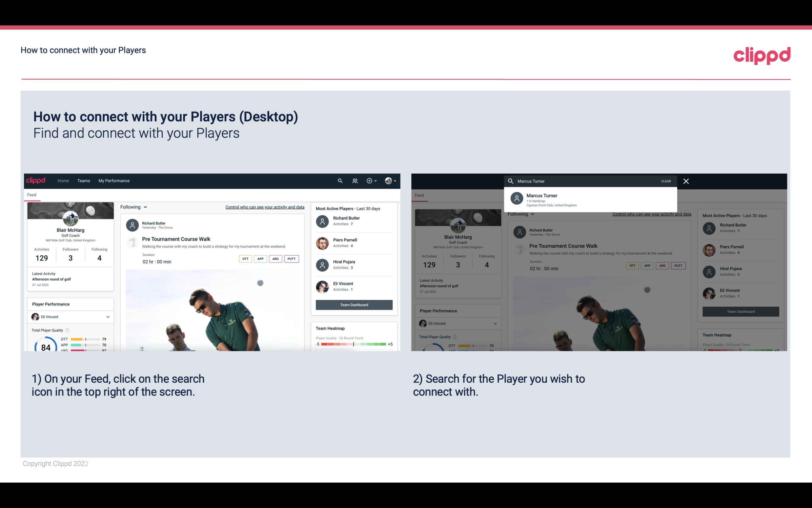Click the Team Dashboard button
Image resolution: width=812 pixels, height=508 pixels.
354,304
